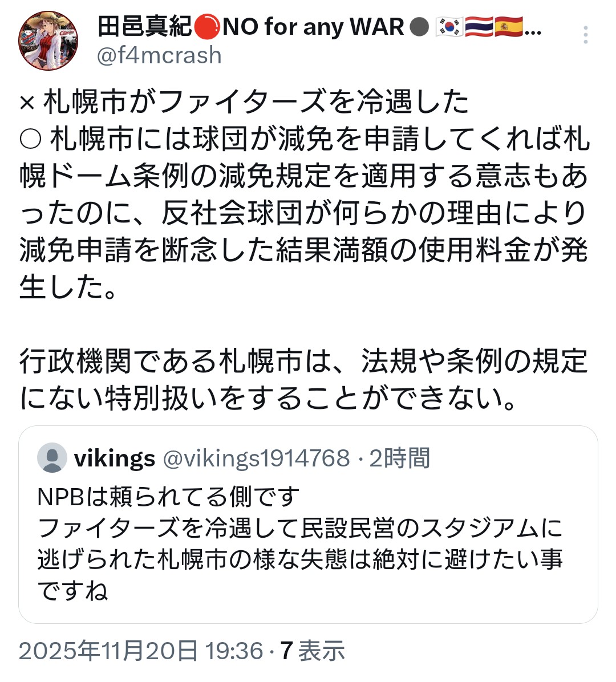Screen dimensions: 616x682
Task: Click the Spanish flag emoji
Action: click(x=509, y=27)
